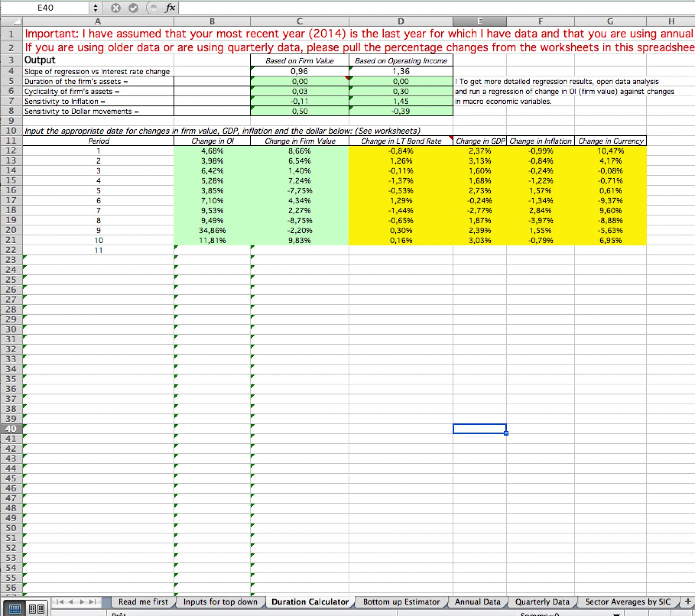Image resolution: width=695 pixels, height=616 pixels.
Task: Click the Output label cell
Action: tap(98, 60)
